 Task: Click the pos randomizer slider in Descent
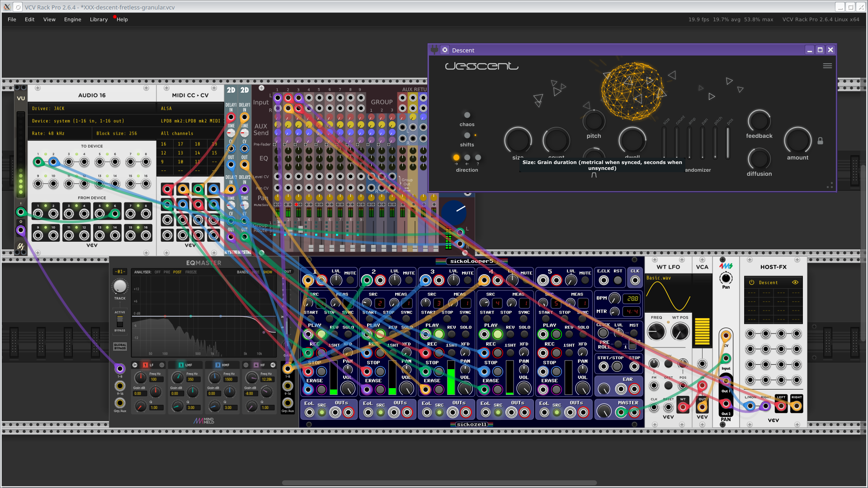click(727, 142)
